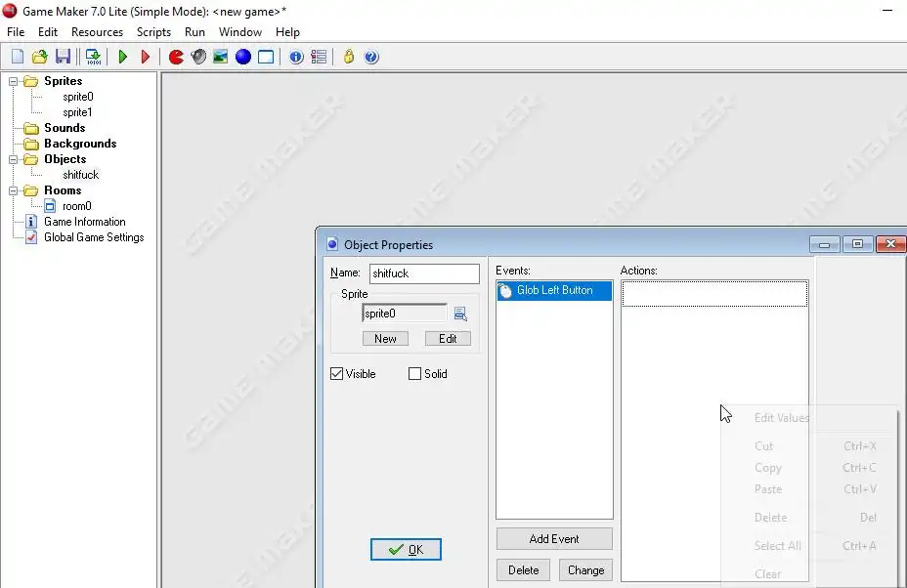Screen dimensions: 907x588
Task: Choose Paste in context menu
Action: (x=810, y=489)
